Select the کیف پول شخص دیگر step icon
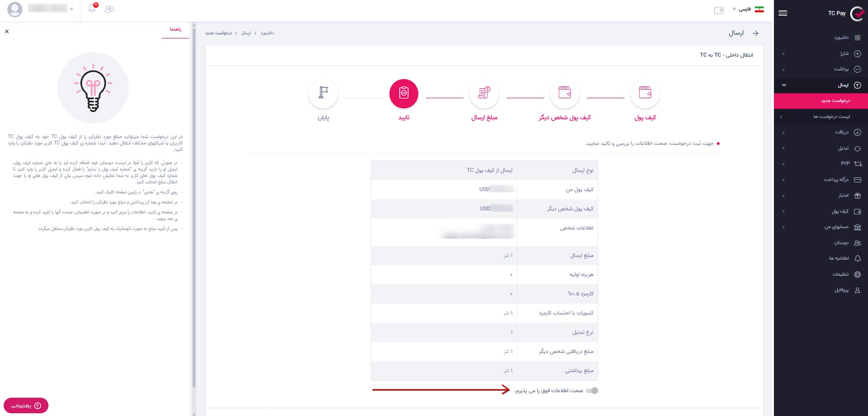The image size is (868, 416). [x=565, y=93]
